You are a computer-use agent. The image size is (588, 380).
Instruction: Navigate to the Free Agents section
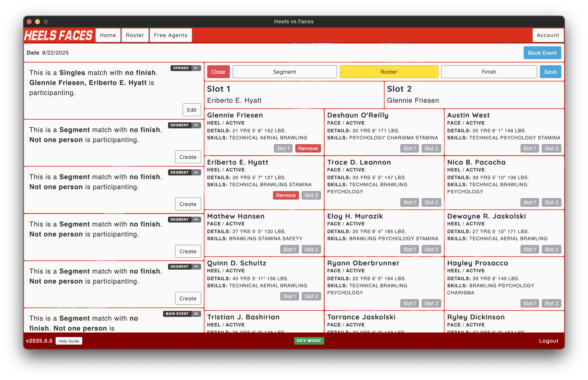[x=170, y=35]
